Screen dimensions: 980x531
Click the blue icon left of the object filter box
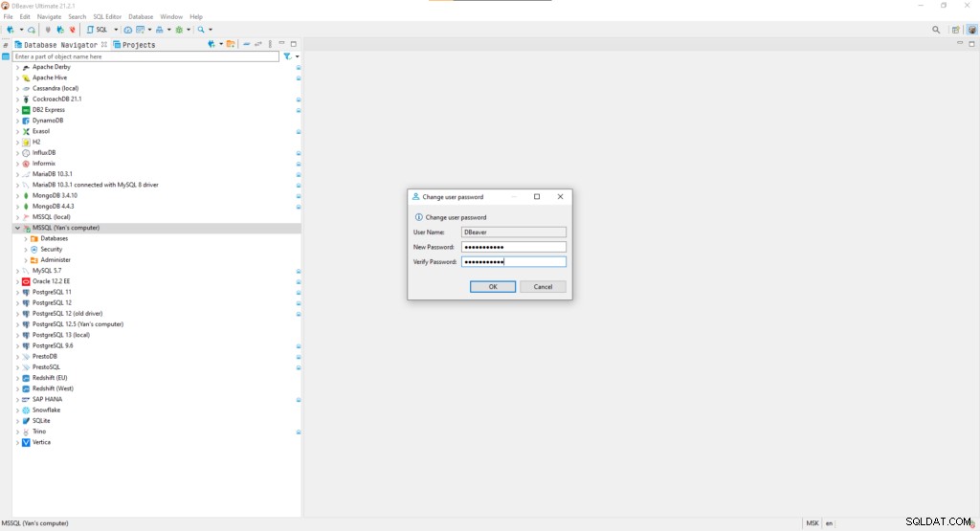tap(6, 56)
